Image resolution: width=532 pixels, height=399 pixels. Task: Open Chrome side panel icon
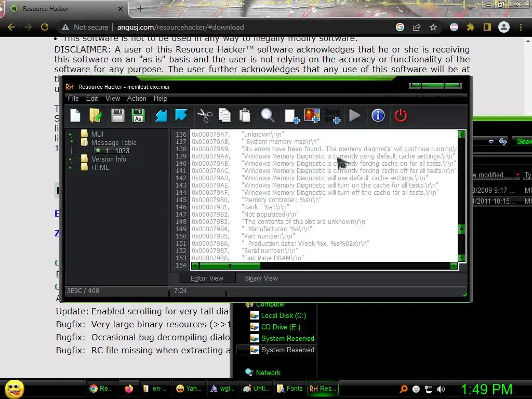[487, 27]
